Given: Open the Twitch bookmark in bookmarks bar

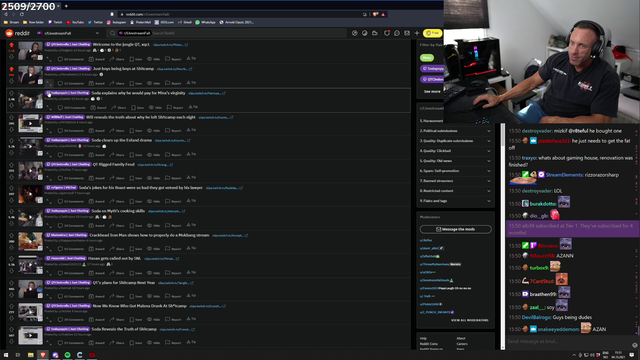Looking at the screenshot, I should tap(56, 22).
